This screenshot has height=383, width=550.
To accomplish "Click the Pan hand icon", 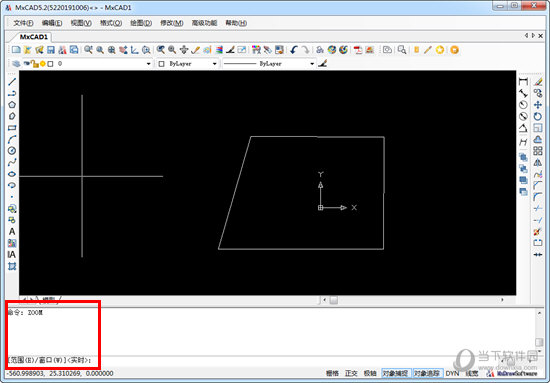I will pos(184,50).
